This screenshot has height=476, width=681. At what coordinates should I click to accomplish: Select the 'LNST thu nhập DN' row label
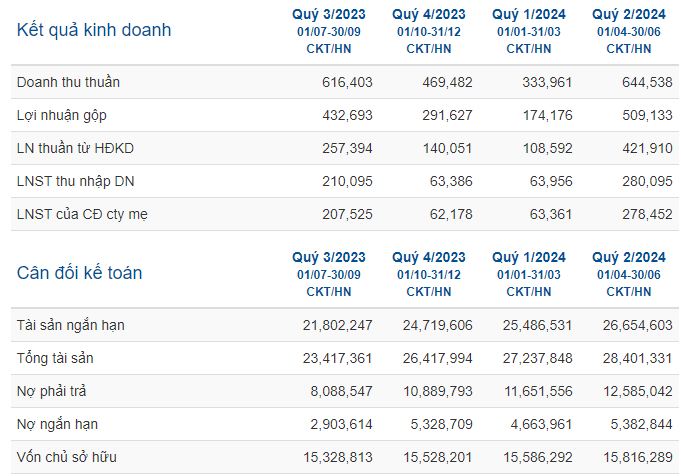click(x=76, y=182)
